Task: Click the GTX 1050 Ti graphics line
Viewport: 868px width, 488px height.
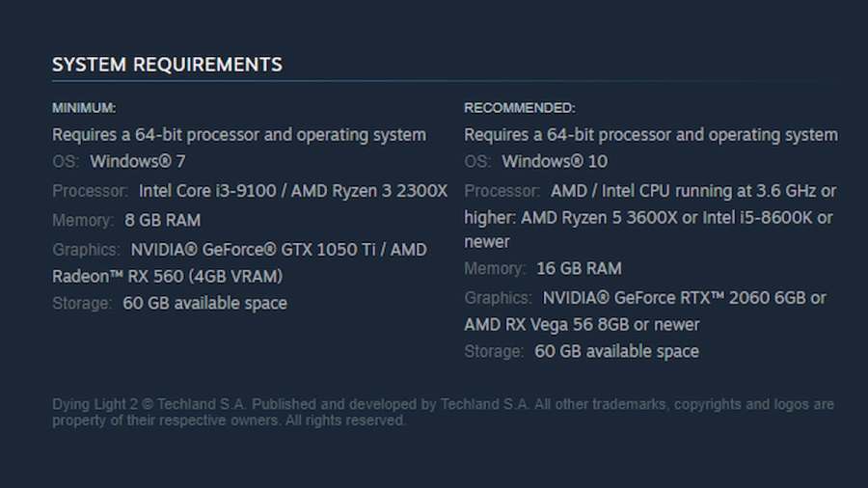Action: tap(240, 250)
